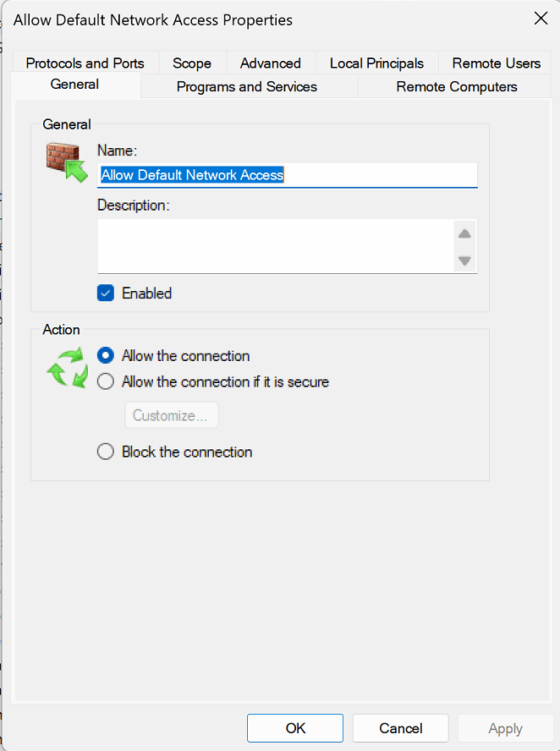Click the dialog title text
560x751 pixels.
(x=153, y=20)
